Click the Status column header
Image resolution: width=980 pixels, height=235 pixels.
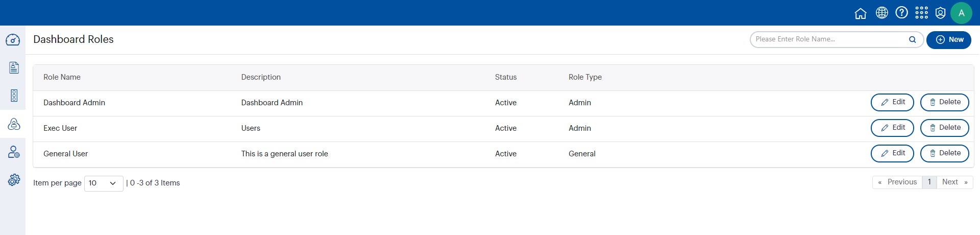point(506,77)
